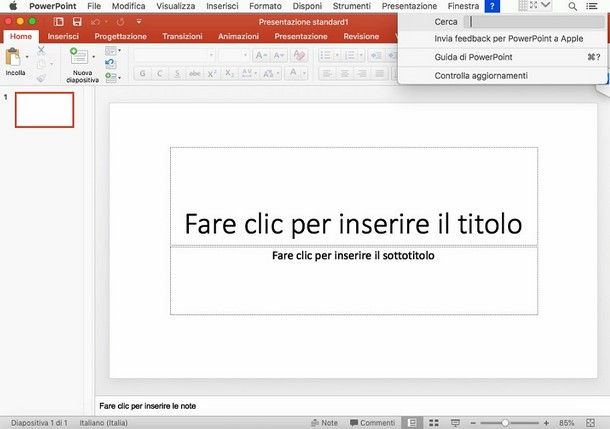Image resolution: width=610 pixels, height=429 pixels.
Task: Click the notes area 'Fare clic per inserire le note'
Action: [148, 406]
